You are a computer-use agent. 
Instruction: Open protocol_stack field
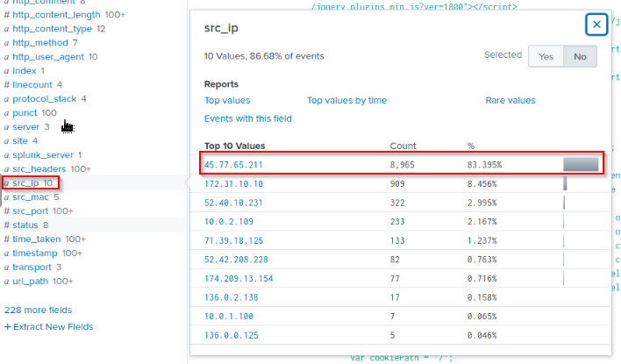pyautogui.click(x=45, y=99)
